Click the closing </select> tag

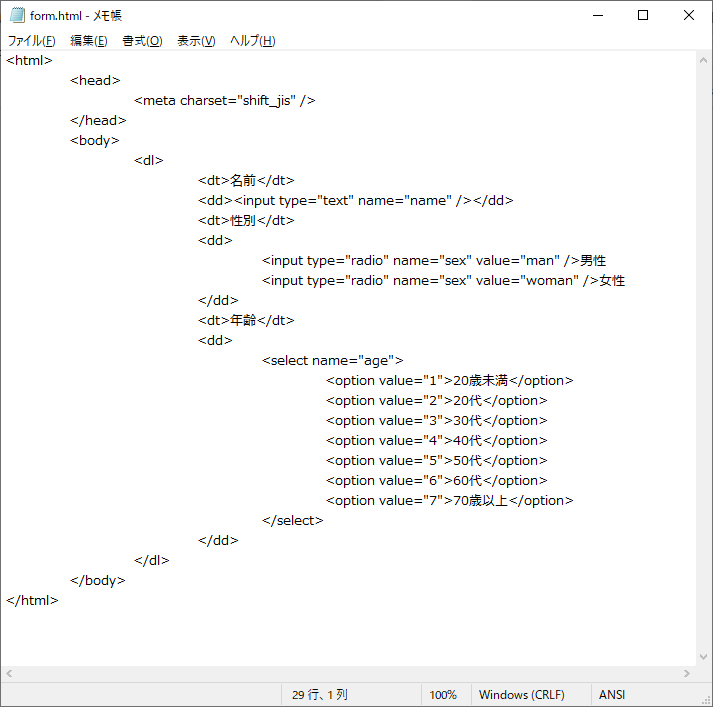pos(292,521)
